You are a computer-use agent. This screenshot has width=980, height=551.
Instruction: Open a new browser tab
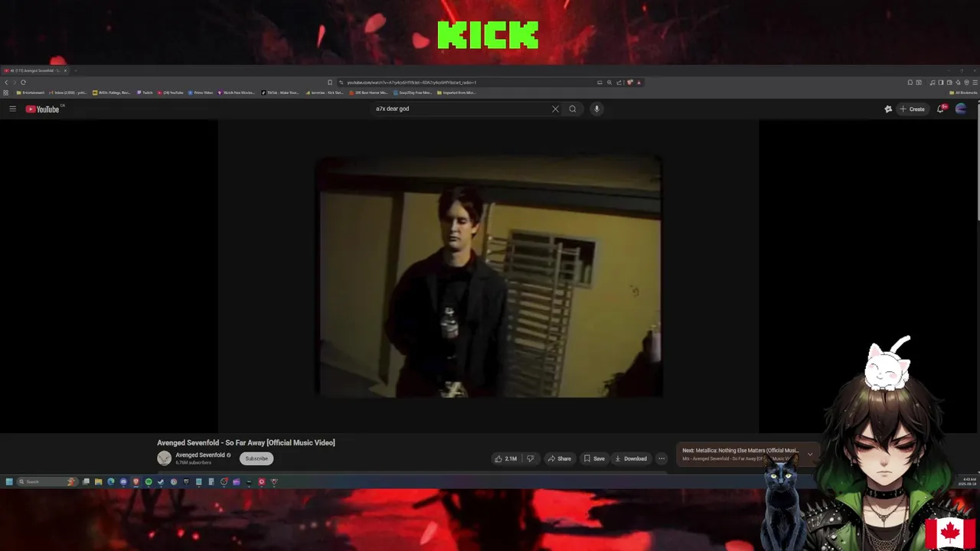(75, 70)
